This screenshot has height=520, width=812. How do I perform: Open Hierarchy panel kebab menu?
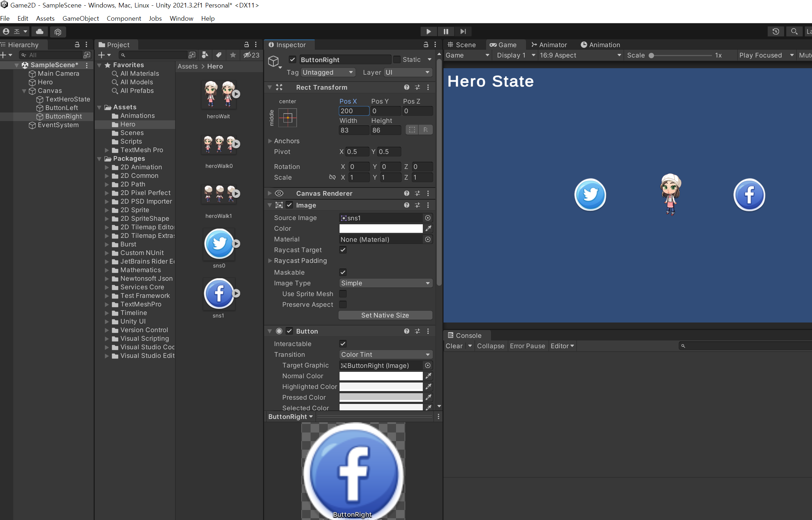tap(86, 45)
